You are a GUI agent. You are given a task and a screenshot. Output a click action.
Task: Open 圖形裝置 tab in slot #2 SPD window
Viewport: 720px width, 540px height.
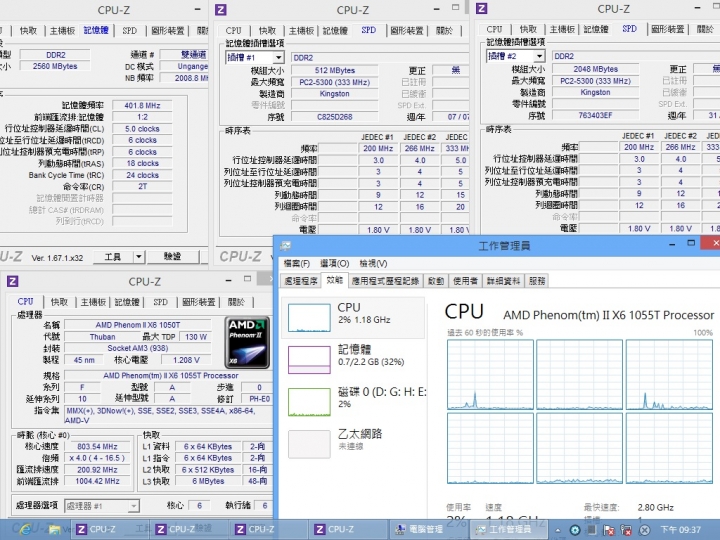pos(667,29)
